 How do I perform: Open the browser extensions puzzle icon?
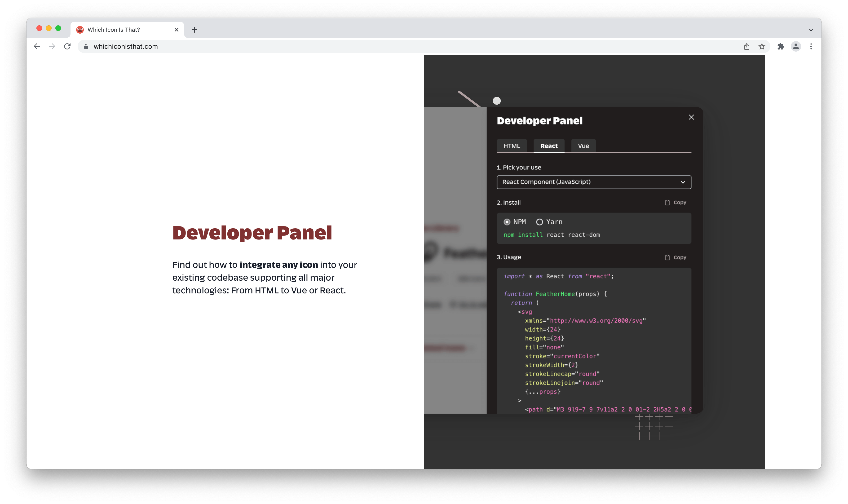781,47
